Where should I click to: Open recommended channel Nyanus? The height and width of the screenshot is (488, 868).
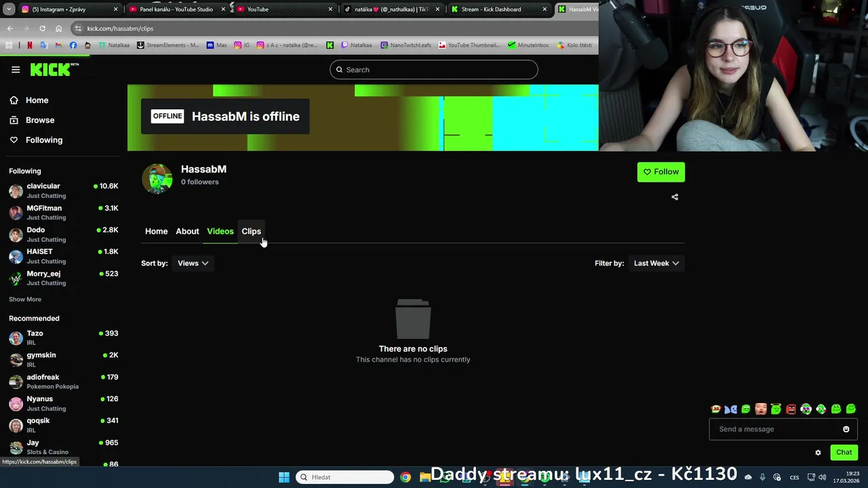63,403
